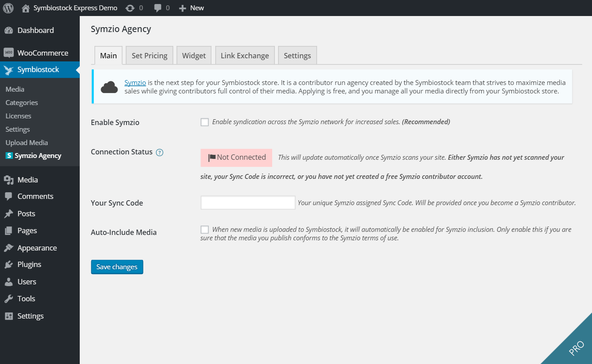Open the updates icon in the admin bar
592x364 pixels.
point(130,8)
